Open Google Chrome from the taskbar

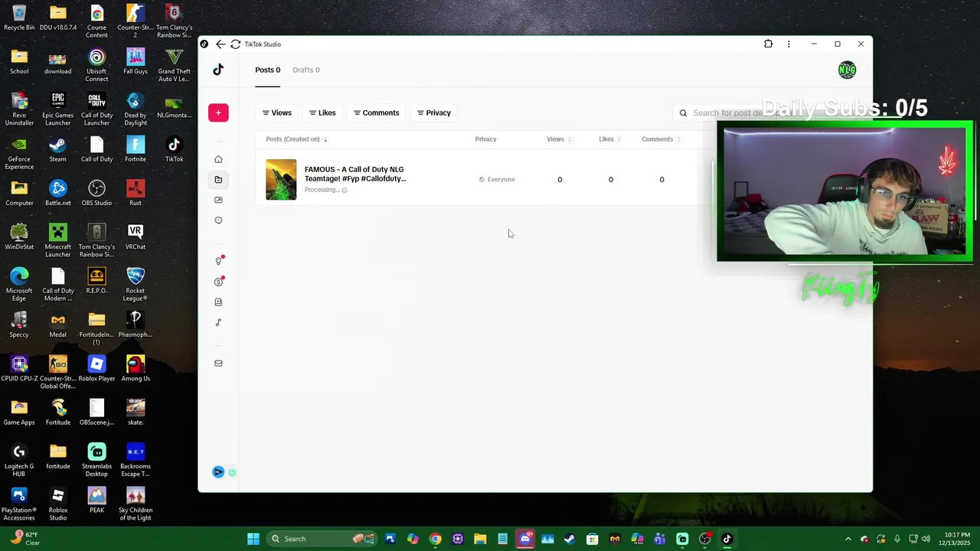435,539
